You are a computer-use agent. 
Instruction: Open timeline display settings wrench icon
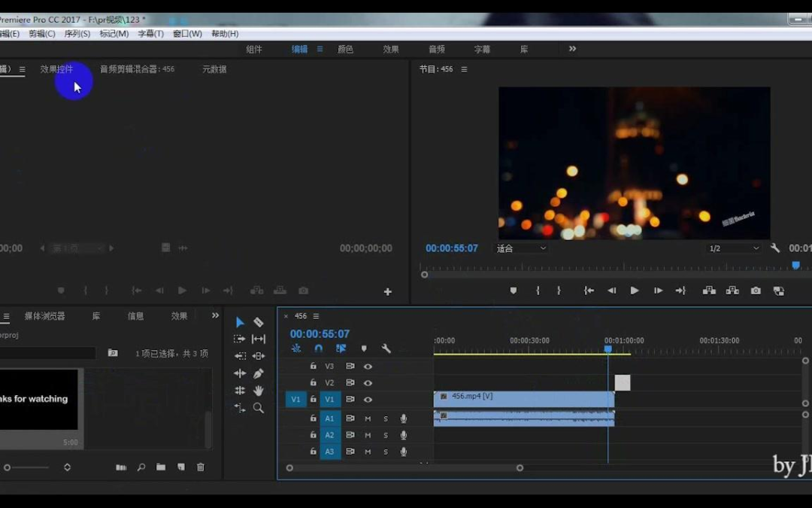pos(386,348)
